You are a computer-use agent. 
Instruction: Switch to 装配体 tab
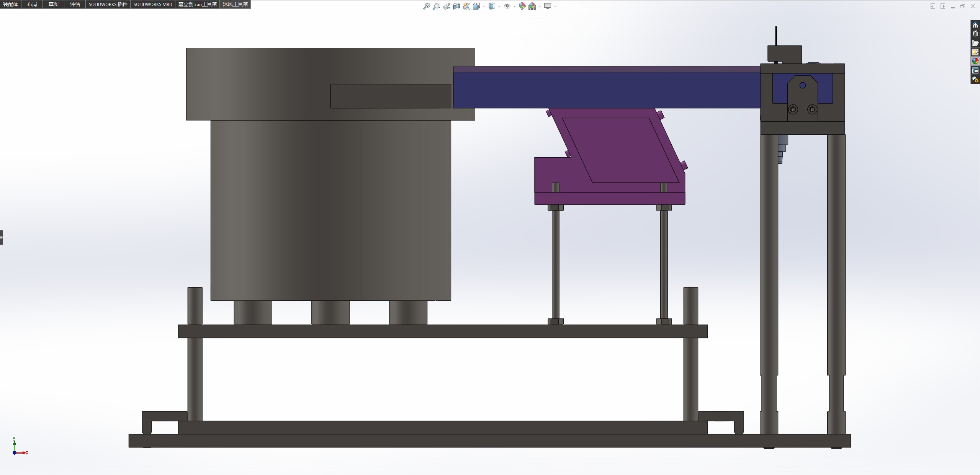(10, 4)
